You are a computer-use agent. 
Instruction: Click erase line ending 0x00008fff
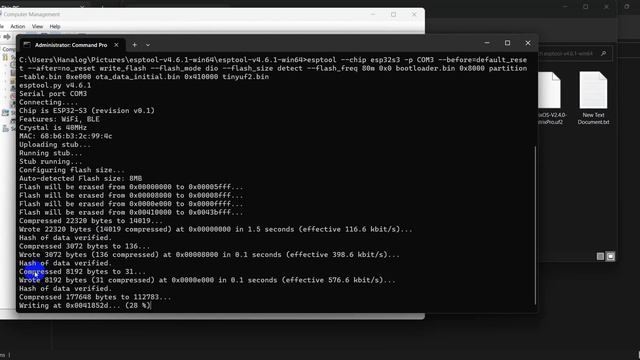pyautogui.click(x=131, y=196)
